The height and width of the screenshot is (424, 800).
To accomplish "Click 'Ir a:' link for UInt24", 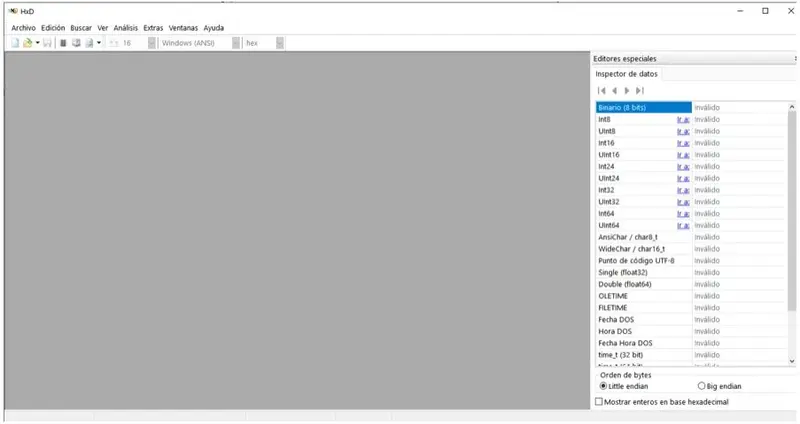I will coord(683,178).
